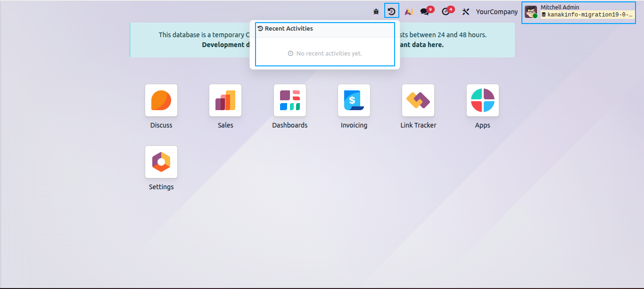Open the Apps module icon
The height and width of the screenshot is (289, 644).
[483, 100]
